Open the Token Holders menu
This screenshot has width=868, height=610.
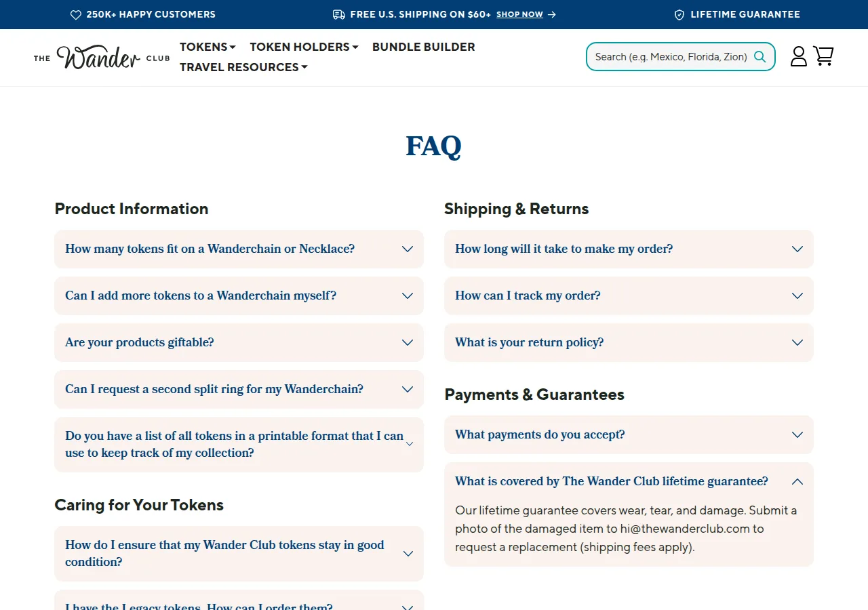[x=304, y=47]
